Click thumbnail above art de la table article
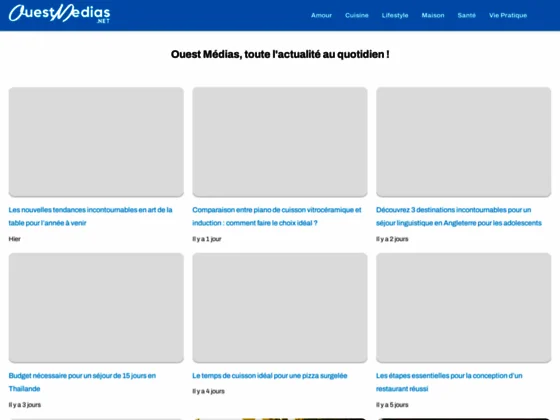The height and width of the screenshot is (420, 560). click(96, 142)
